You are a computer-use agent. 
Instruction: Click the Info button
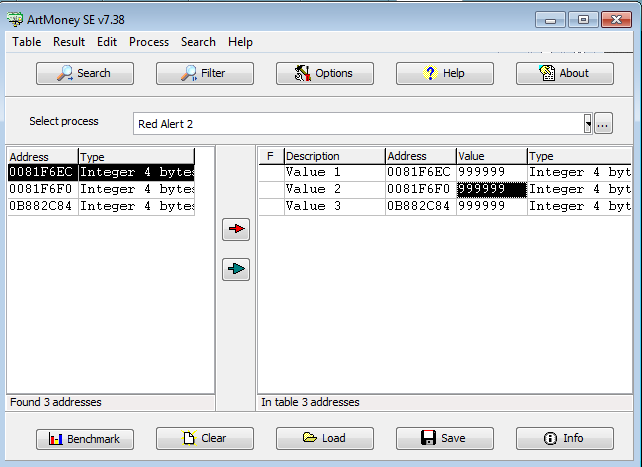coord(565,438)
